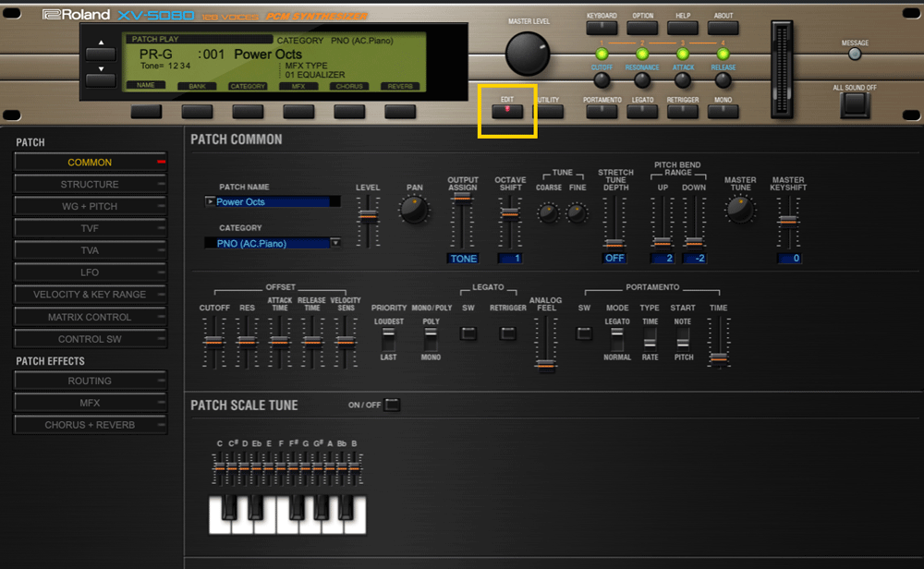
Task: Open the Help button
Action: [x=683, y=27]
